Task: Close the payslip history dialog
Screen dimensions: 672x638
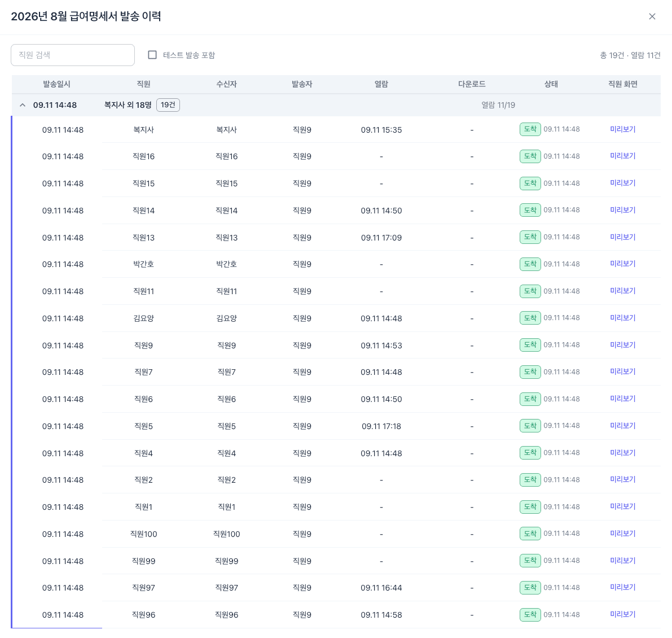Action: pyautogui.click(x=652, y=16)
